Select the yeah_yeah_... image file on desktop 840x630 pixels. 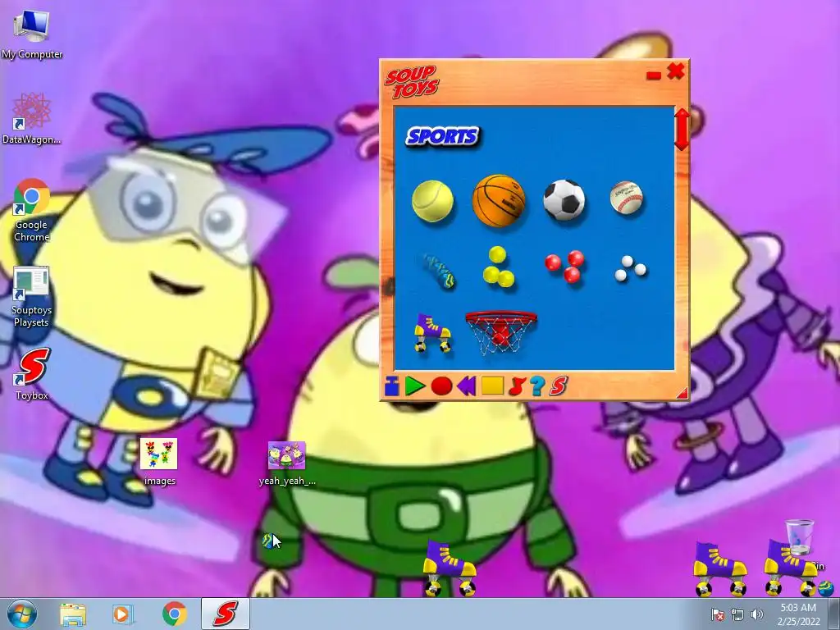point(287,463)
